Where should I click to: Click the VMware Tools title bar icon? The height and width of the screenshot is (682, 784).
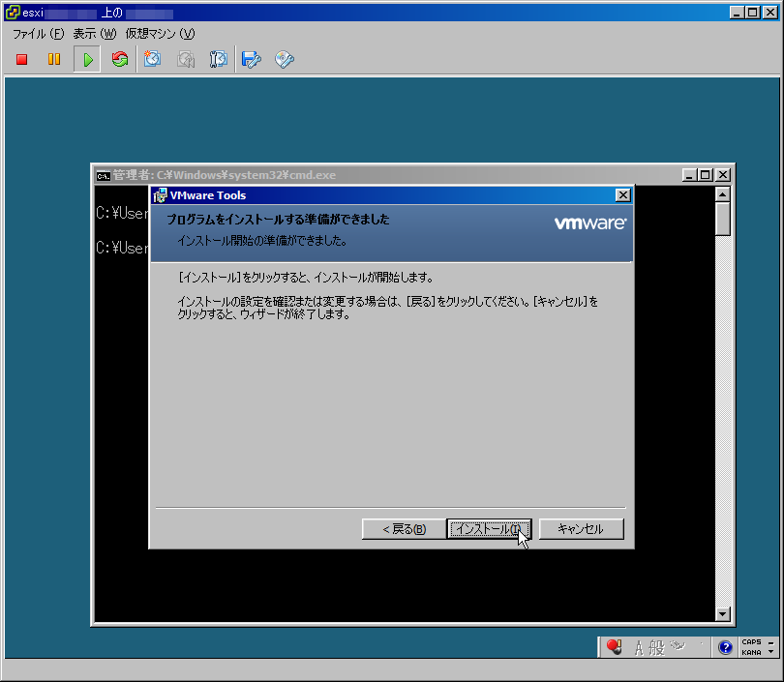pyautogui.click(x=160, y=195)
